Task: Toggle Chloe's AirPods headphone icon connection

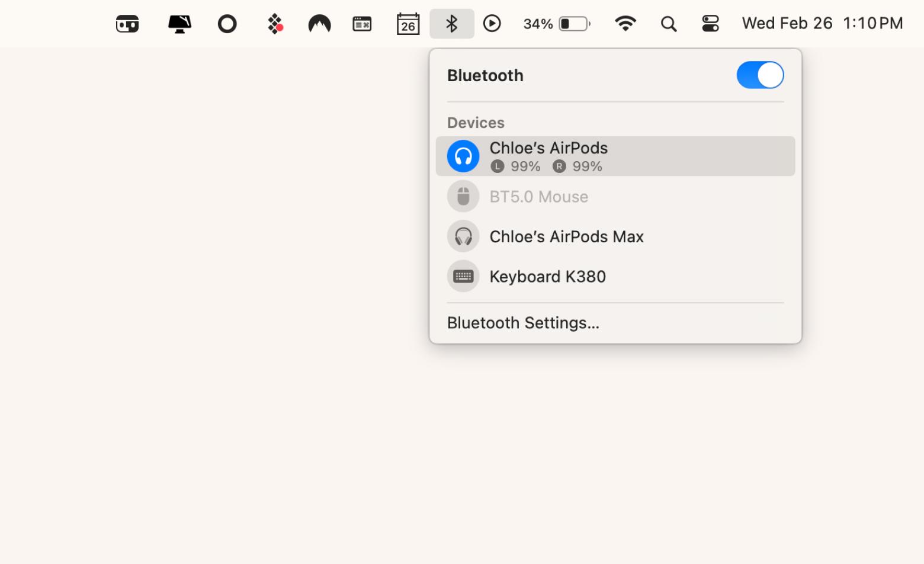Action: click(463, 156)
